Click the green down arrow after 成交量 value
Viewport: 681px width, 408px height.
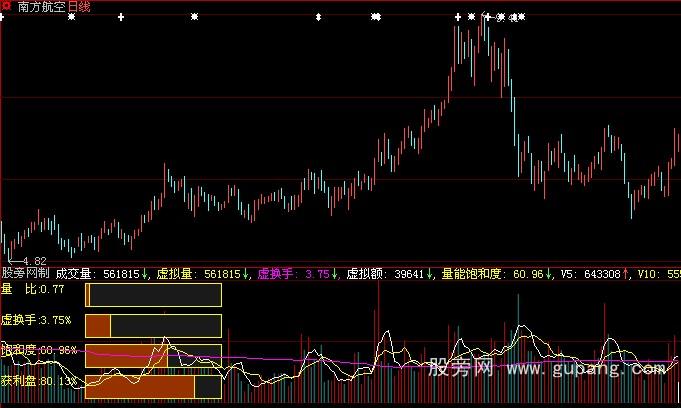(x=145, y=274)
